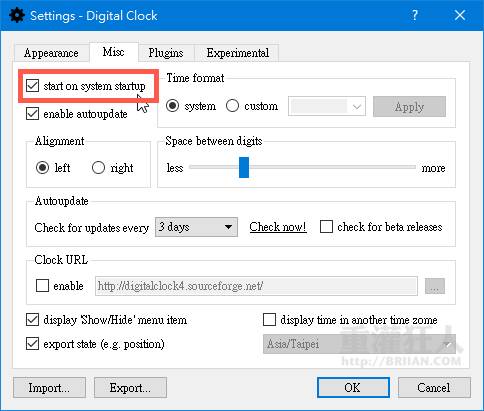Viewport: 484px width, 411px height.
Task: Close the Settings dialog with X
Action: point(460,15)
